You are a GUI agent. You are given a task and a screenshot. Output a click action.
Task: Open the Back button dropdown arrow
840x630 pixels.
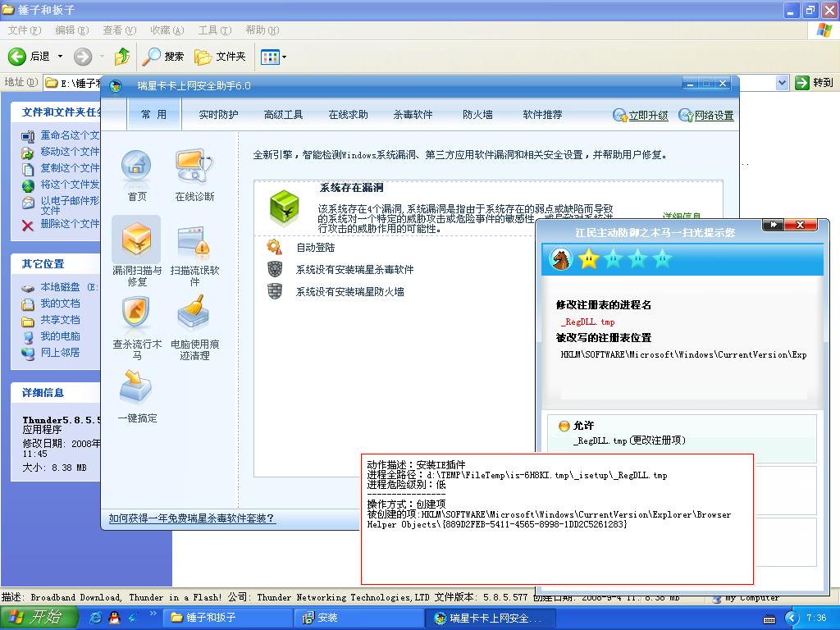click(60, 57)
